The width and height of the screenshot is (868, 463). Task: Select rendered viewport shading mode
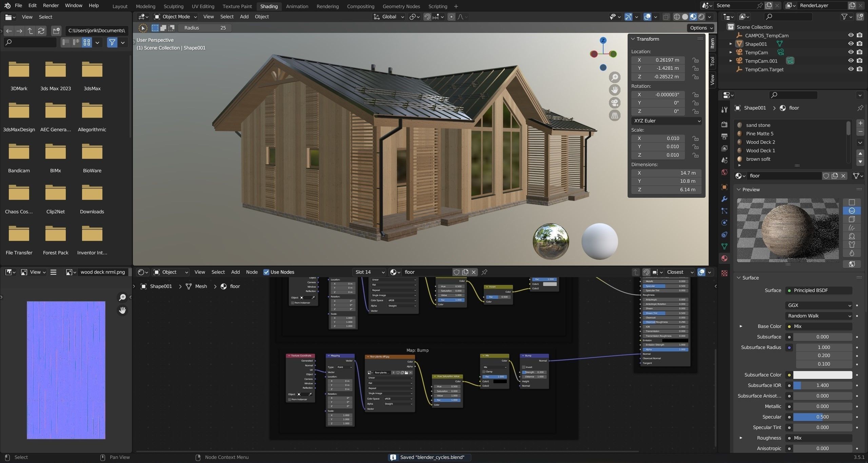(701, 17)
